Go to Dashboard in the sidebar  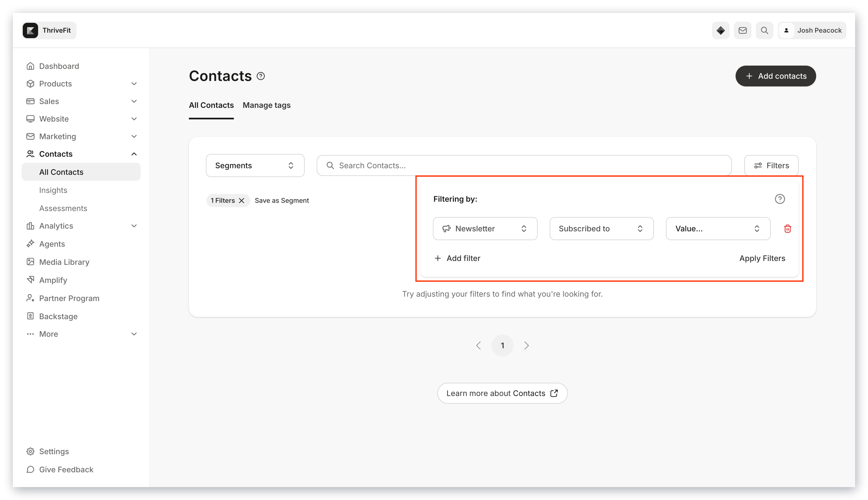[59, 66]
